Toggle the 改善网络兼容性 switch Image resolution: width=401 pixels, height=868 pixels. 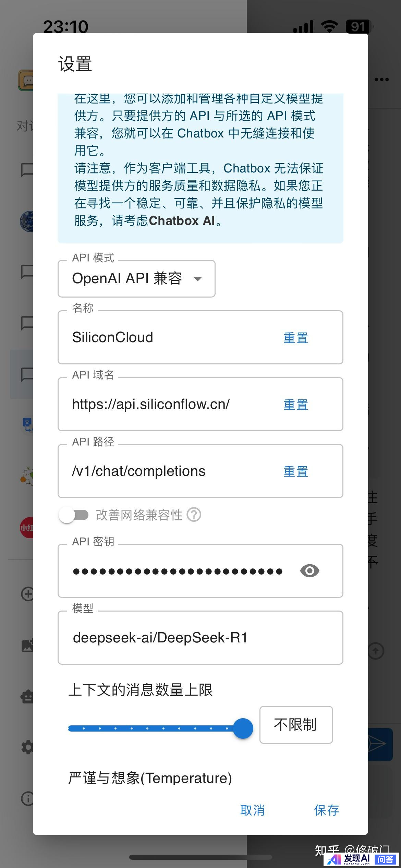point(74,515)
